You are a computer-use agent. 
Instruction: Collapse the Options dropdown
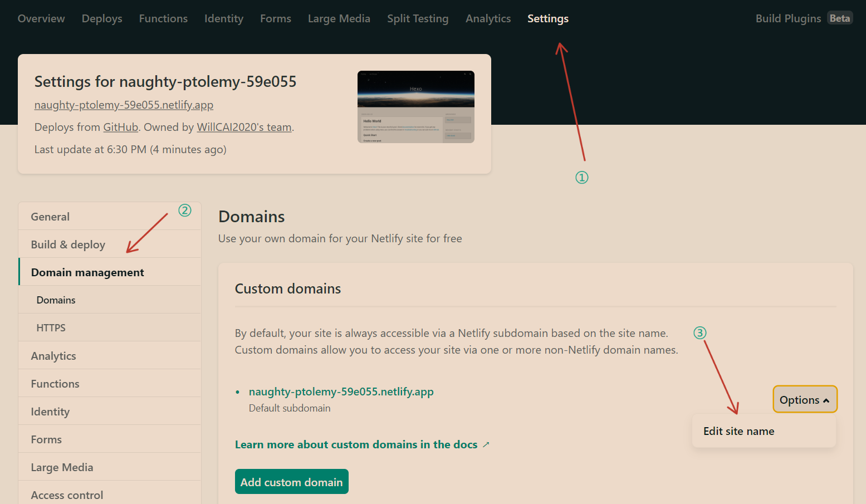805,399
